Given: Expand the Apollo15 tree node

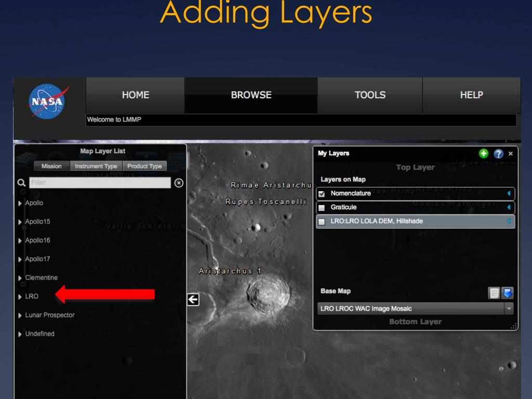Looking at the screenshot, I should click(20, 222).
